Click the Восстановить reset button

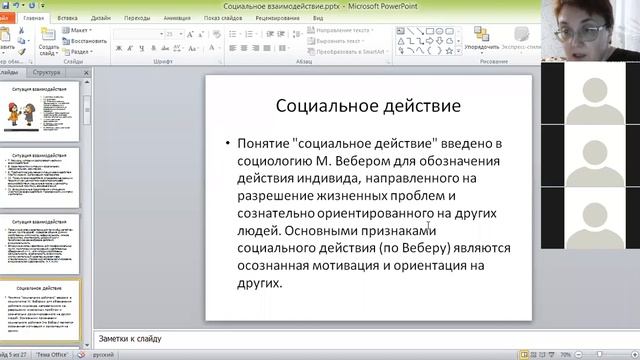coord(84,41)
